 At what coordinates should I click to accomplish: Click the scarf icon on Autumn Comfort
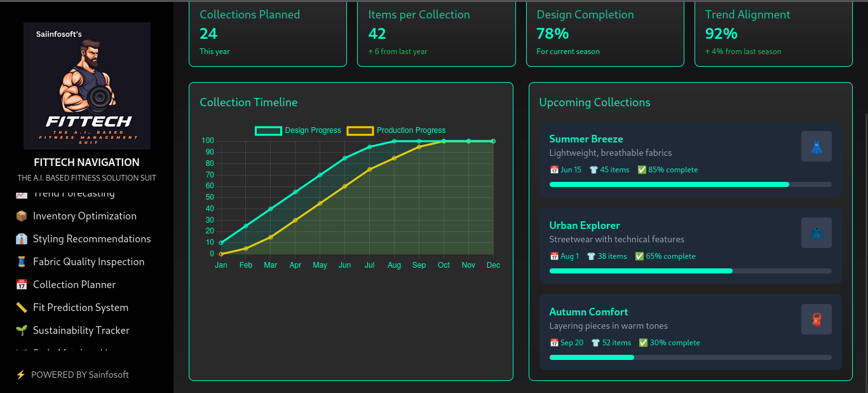pos(816,319)
